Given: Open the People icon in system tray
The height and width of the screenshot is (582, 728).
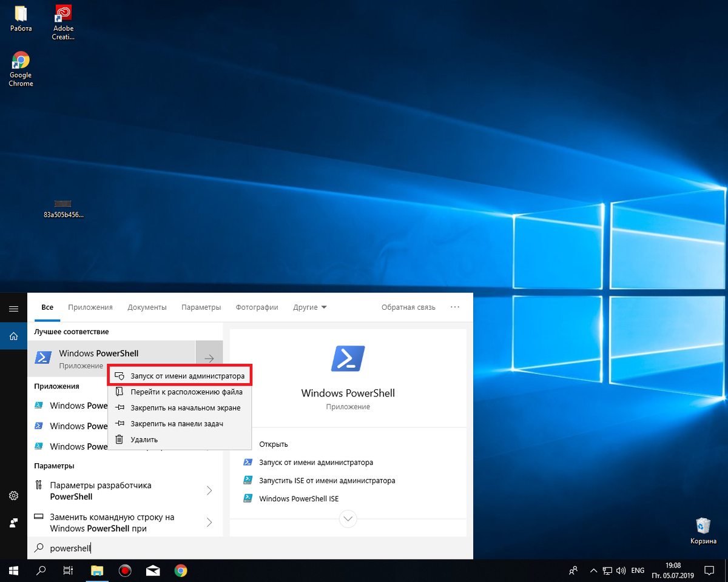Looking at the screenshot, I should pyautogui.click(x=573, y=570).
